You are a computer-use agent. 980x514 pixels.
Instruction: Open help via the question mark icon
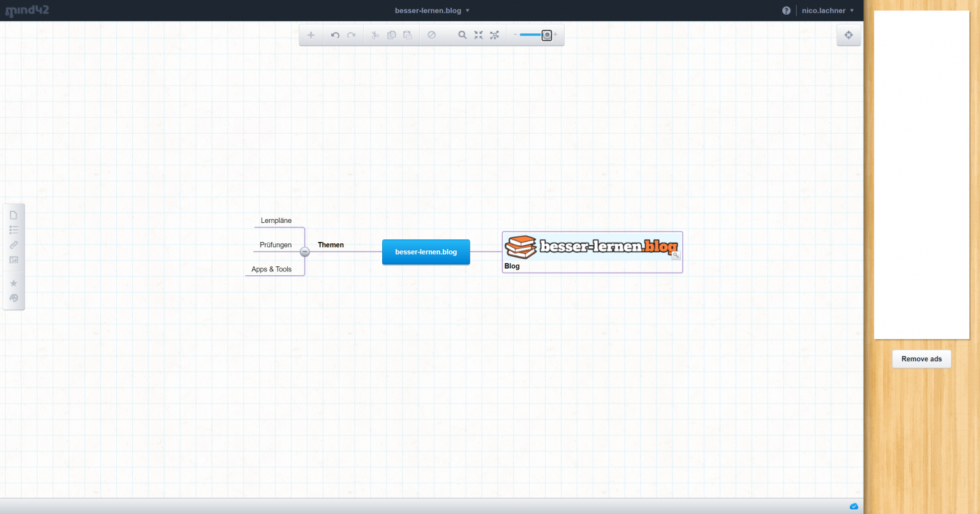point(786,10)
